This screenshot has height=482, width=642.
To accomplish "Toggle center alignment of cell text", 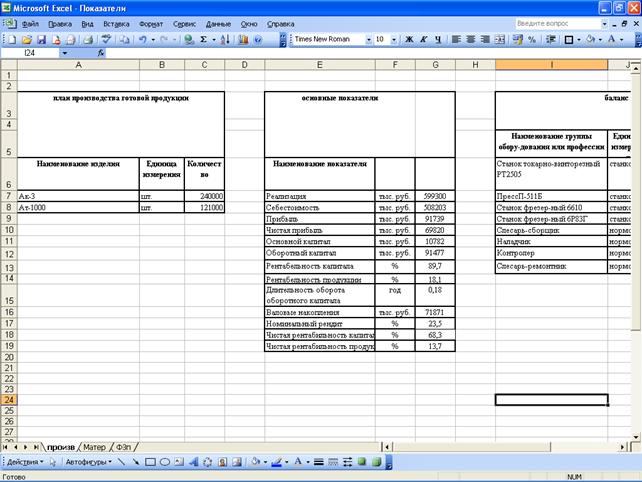I will pyautogui.click(x=471, y=39).
